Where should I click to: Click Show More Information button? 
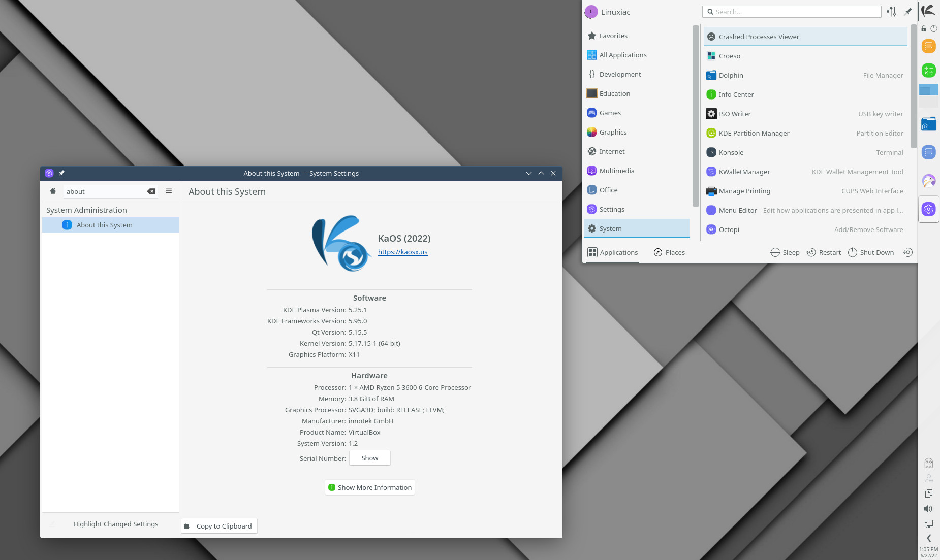[370, 487]
